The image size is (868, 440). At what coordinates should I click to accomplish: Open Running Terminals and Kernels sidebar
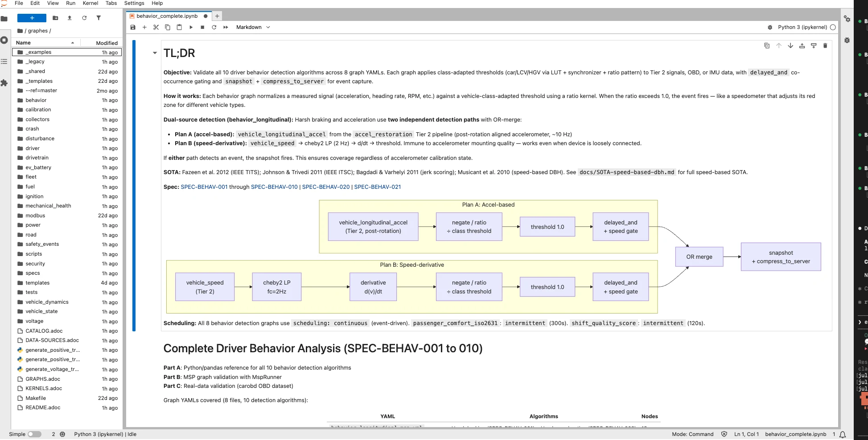pyautogui.click(x=4, y=40)
